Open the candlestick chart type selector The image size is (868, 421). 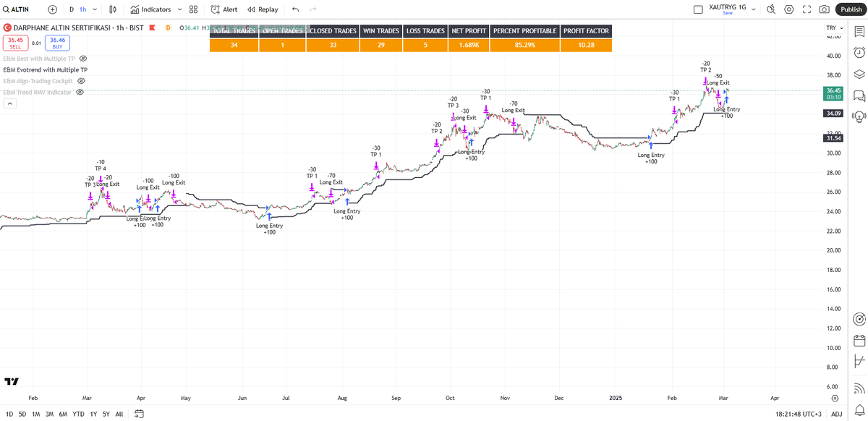(x=112, y=9)
